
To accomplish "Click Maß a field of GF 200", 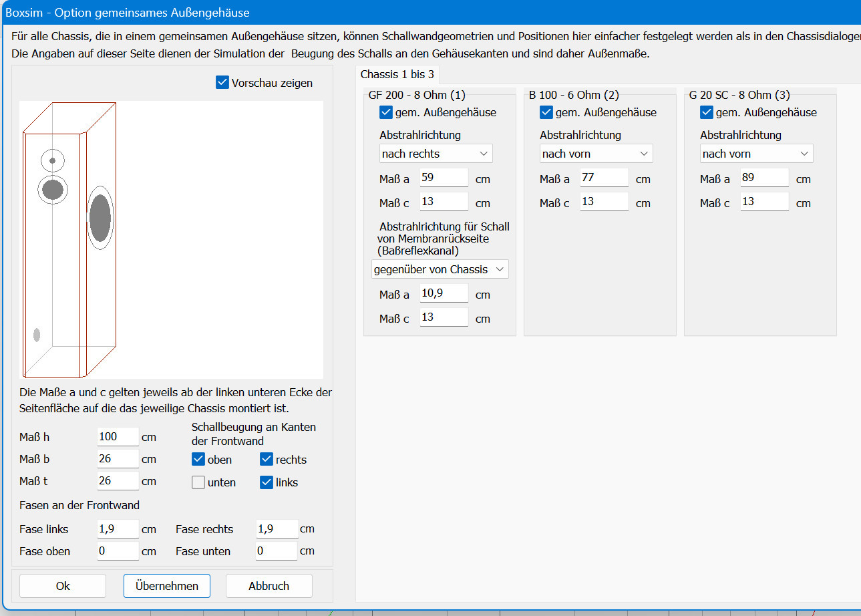I will pyautogui.click(x=444, y=178).
